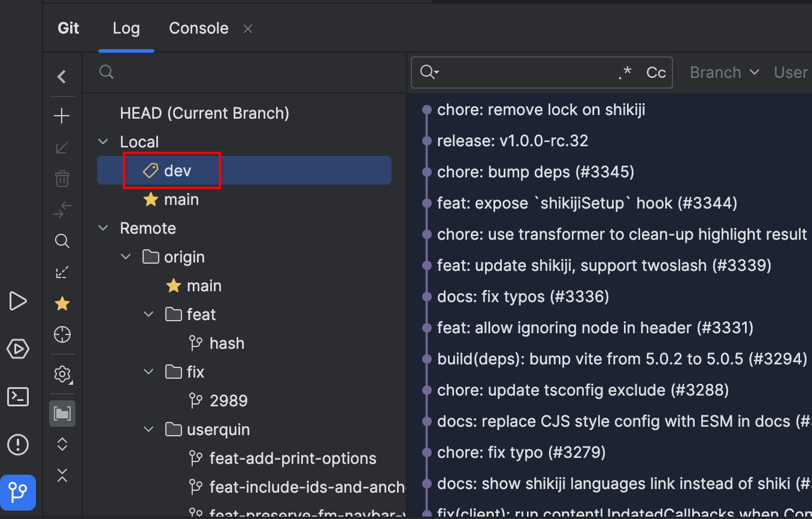Viewport: 812px width, 519px height.
Task: Collapse the Local branches node
Action: 104,142
